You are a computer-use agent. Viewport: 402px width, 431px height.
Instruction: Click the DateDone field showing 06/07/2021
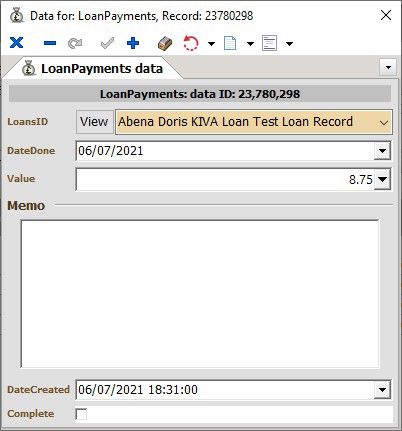click(x=225, y=151)
